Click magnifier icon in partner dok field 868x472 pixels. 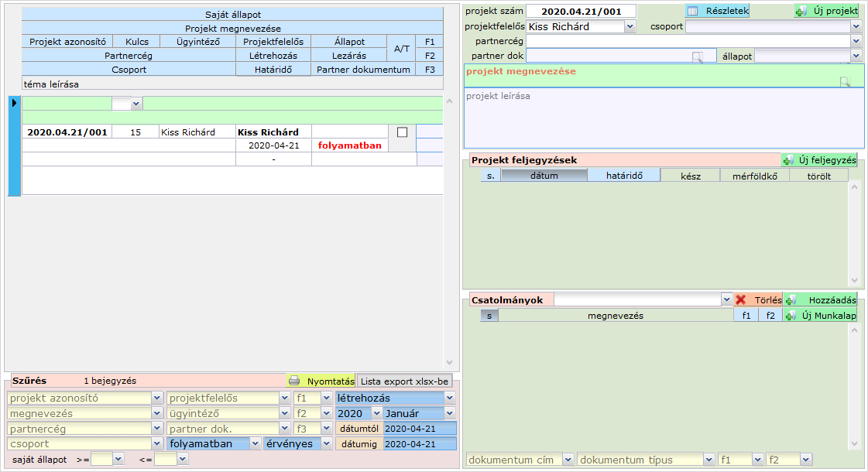(x=698, y=56)
